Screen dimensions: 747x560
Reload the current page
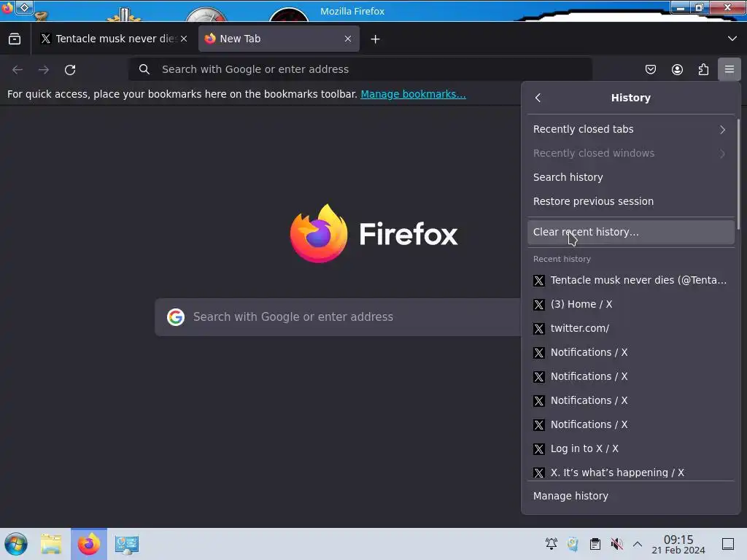click(x=70, y=69)
